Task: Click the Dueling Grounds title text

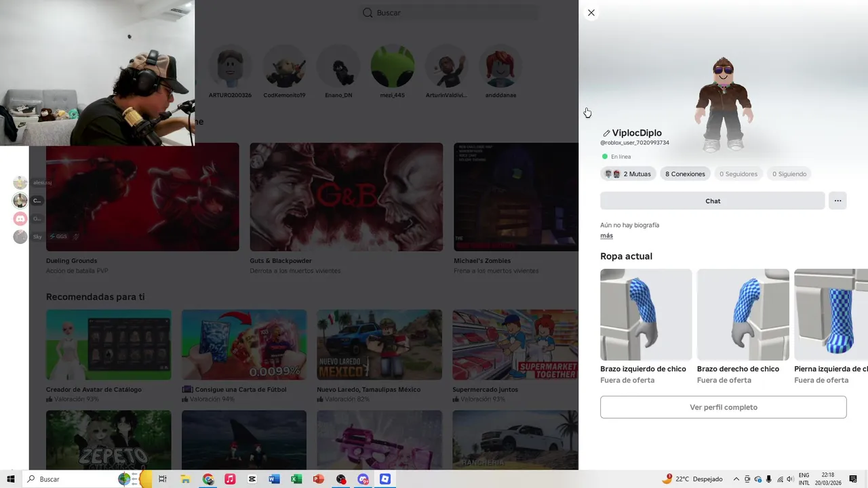Action: pyautogui.click(x=71, y=261)
